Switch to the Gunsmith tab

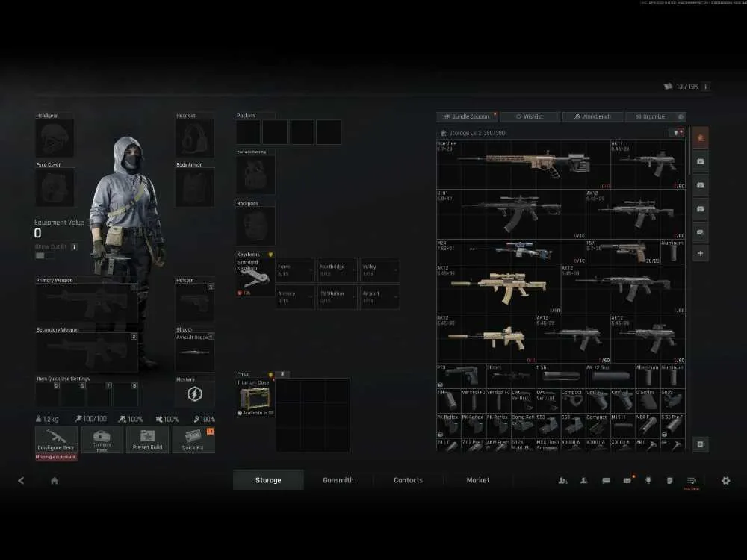338,480
